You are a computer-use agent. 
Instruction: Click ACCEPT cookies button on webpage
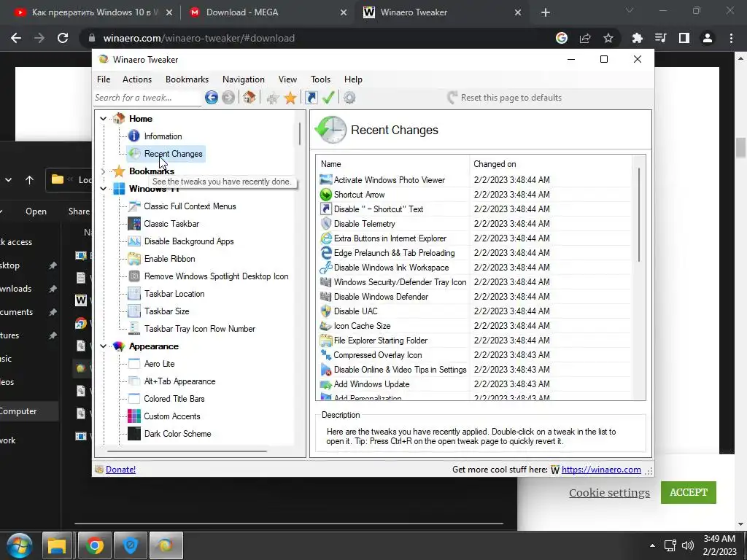pyautogui.click(x=689, y=492)
